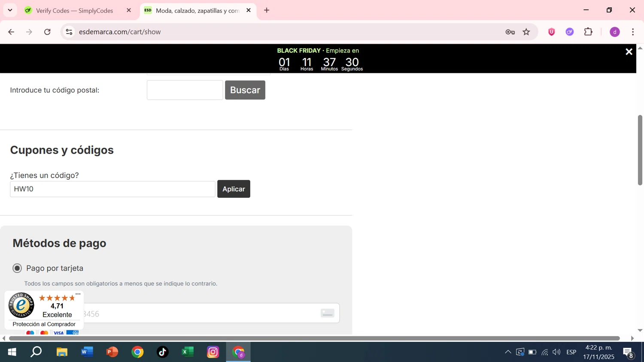
Task: Open the network Wi-Fi tray icon
Action: [545, 352]
